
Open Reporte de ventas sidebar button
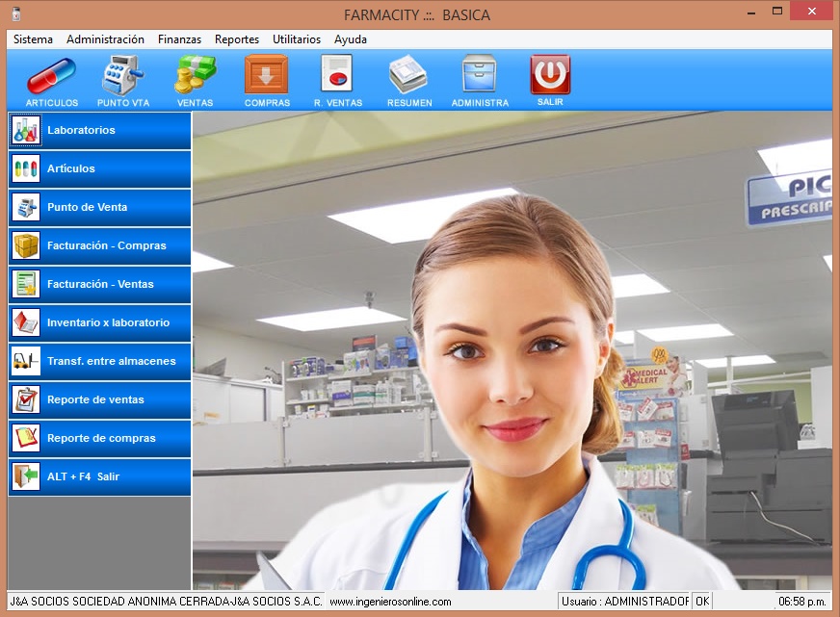[x=99, y=399]
